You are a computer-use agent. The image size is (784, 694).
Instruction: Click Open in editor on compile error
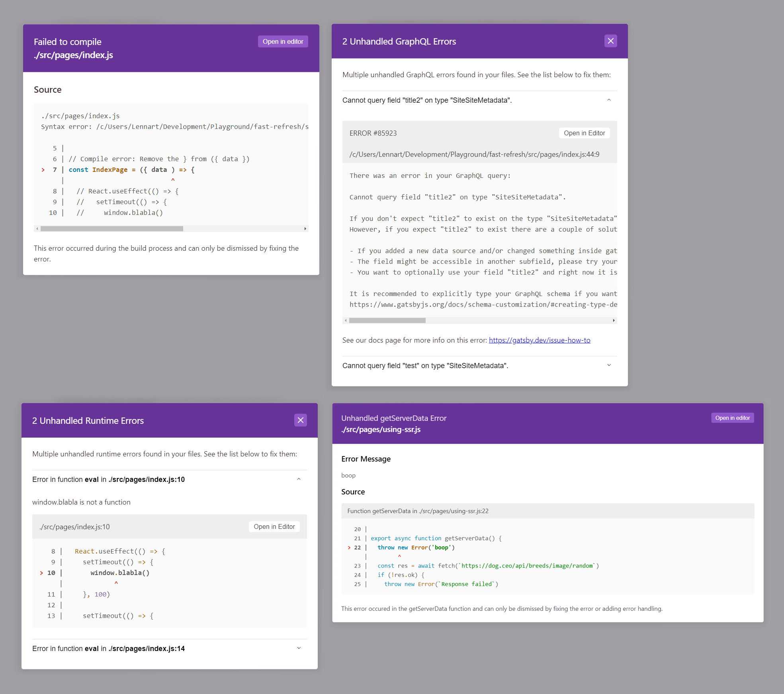(x=283, y=42)
